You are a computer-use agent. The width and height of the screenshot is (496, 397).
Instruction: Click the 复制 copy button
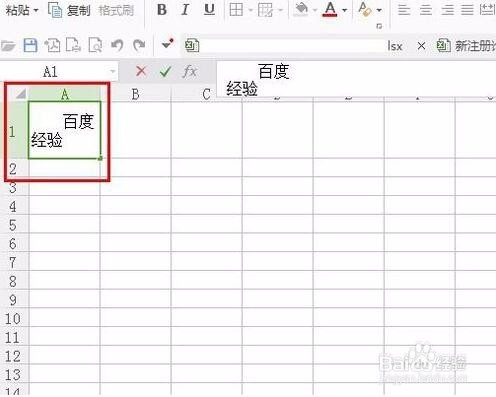point(70,10)
